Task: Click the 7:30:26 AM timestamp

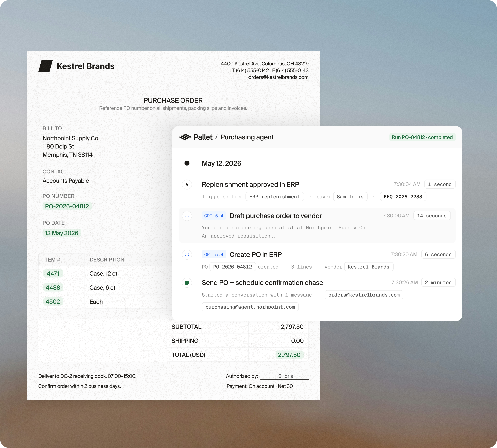Action: (405, 282)
